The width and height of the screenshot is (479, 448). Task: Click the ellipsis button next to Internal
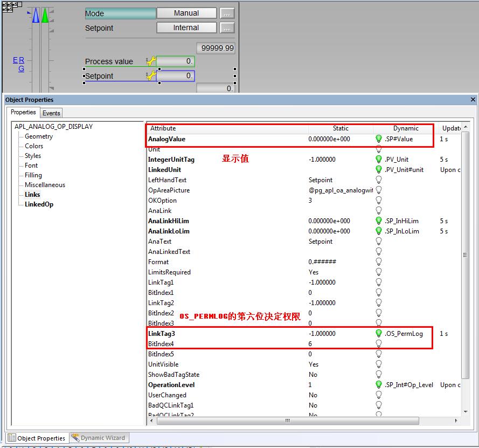click(x=227, y=28)
